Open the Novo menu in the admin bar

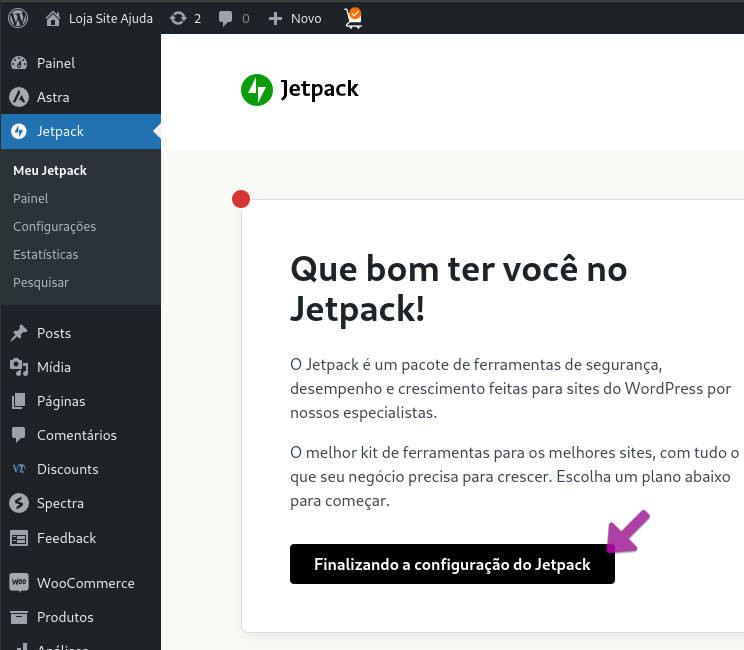(x=306, y=19)
